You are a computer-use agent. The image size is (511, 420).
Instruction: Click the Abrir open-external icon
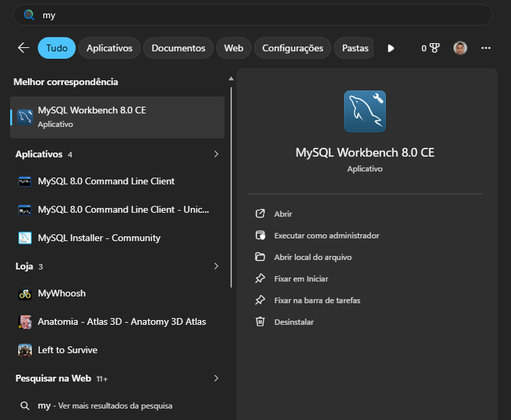[260, 213]
